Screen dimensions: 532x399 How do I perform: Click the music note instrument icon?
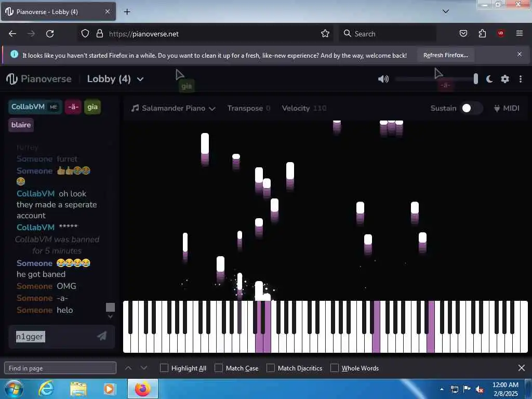tap(135, 108)
